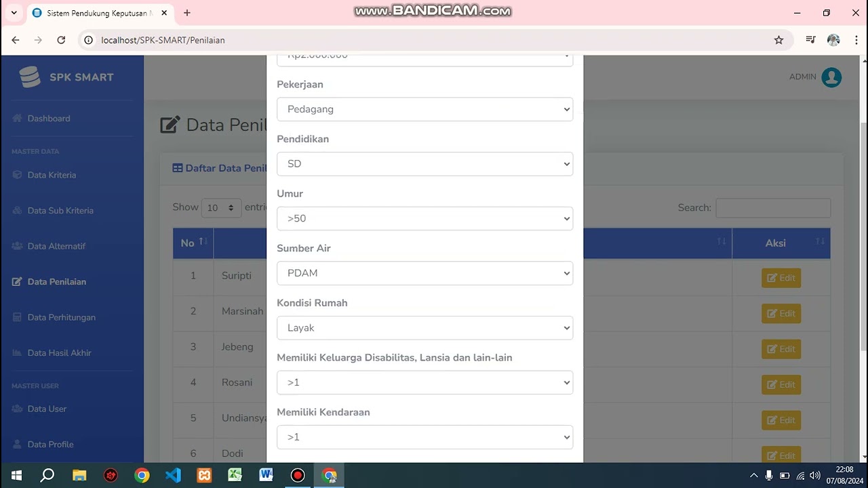868x488 pixels.
Task: Close the Sistem Pendukung Keputusan tab
Action: click(x=164, y=13)
